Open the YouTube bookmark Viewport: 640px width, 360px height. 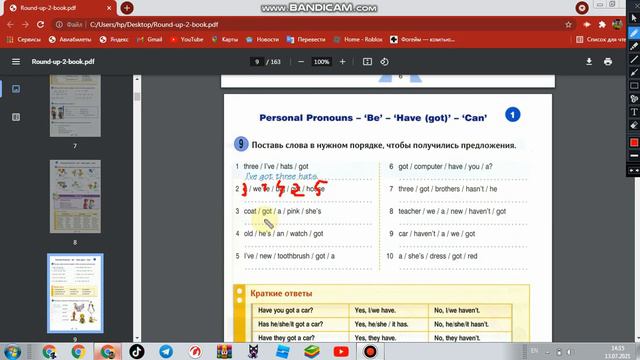tap(187, 40)
